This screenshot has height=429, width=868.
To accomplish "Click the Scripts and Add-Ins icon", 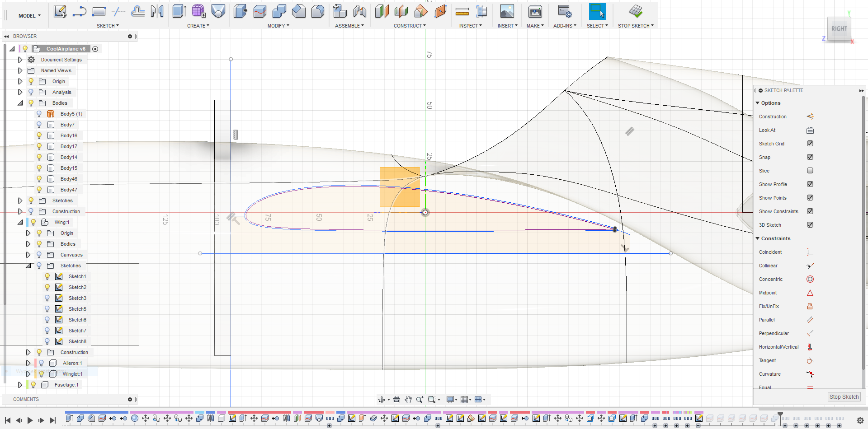I will (565, 11).
